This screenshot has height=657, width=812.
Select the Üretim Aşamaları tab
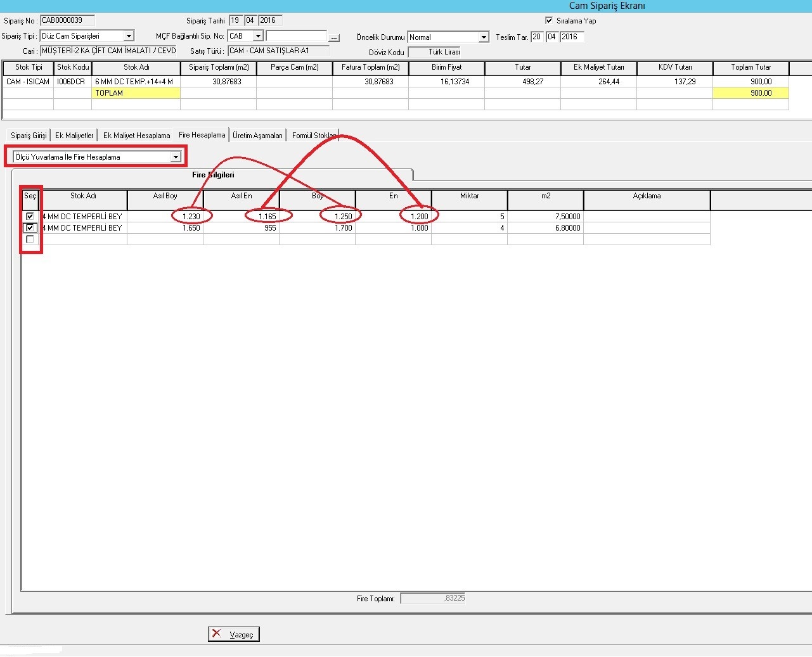click(x=257, y=136)
